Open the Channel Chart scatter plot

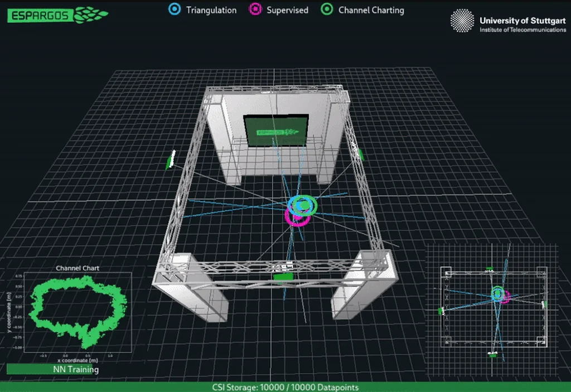tap(78, 312)
